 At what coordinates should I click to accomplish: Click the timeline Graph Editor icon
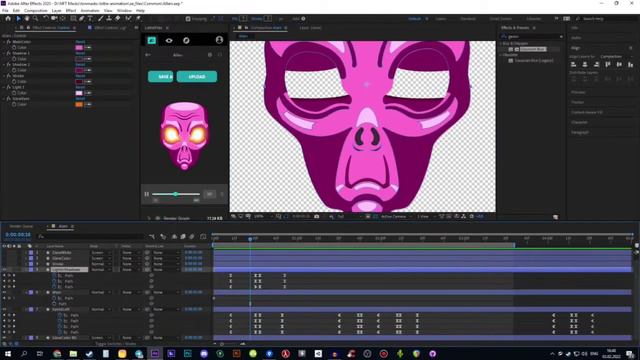click(x=203, y=236)
